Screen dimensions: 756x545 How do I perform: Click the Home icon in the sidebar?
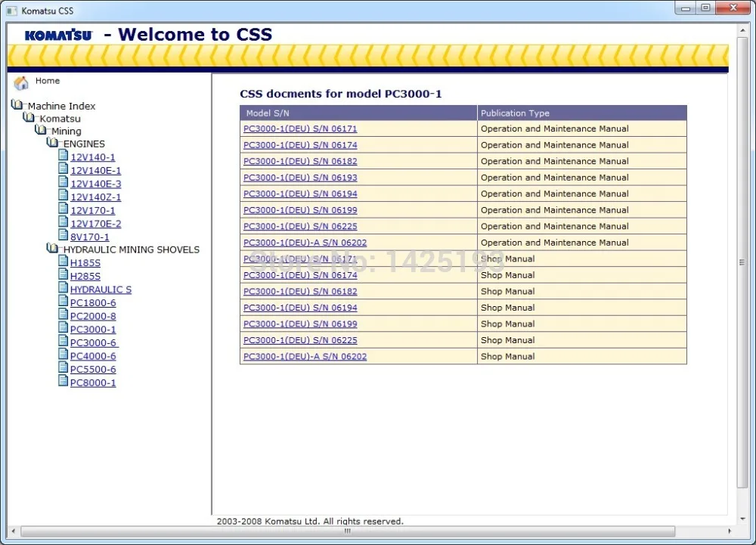tap(20, 82)
